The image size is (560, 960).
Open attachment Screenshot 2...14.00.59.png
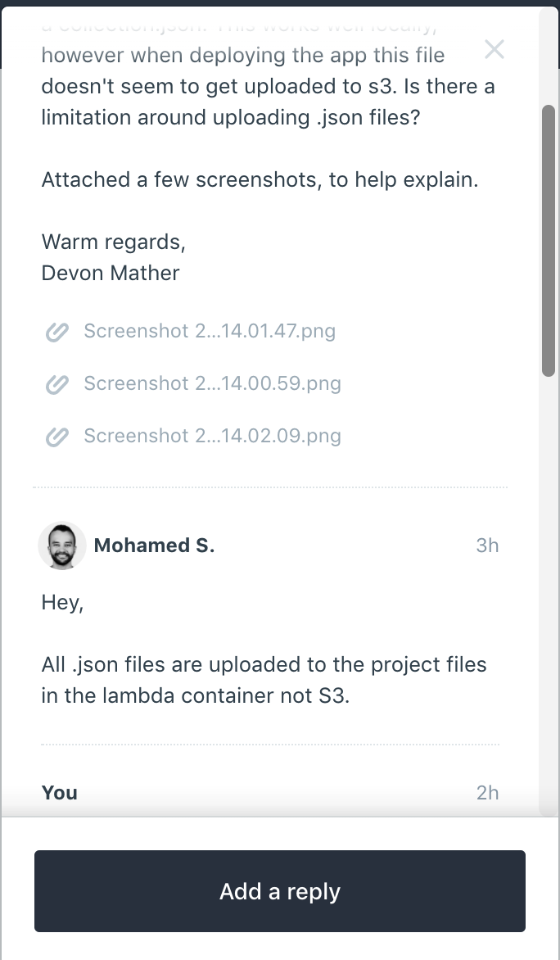click(x=212, y=384)
